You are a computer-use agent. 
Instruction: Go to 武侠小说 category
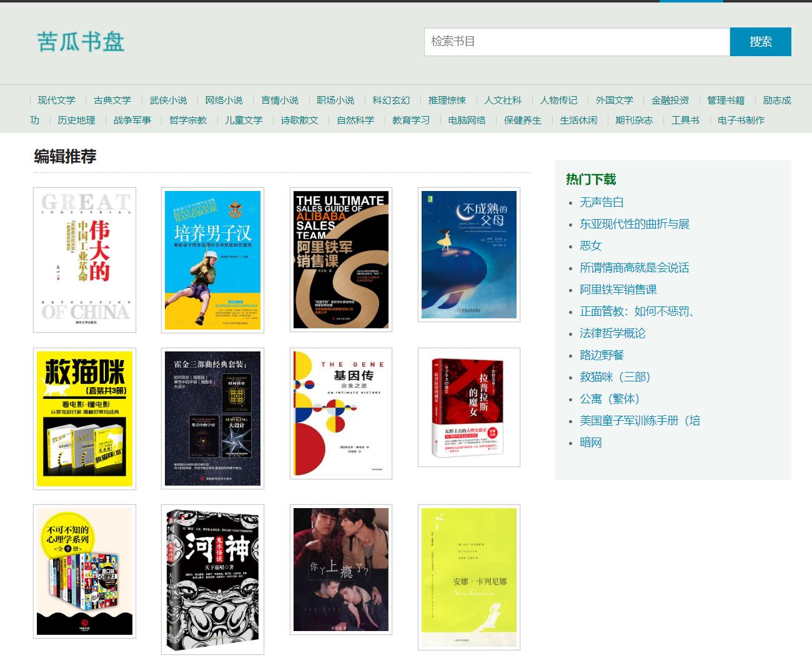pos(168,100)
